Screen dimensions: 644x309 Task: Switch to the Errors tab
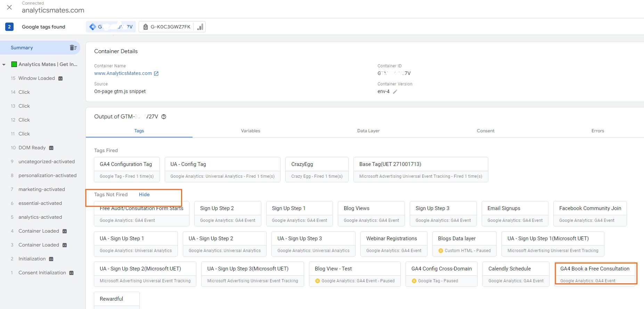[x=598, y=131]
